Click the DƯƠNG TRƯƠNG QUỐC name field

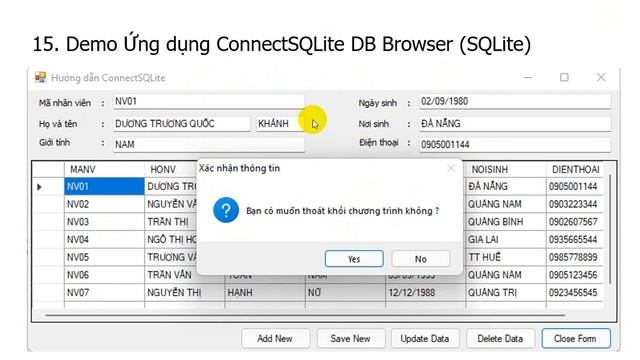pos(181,124)
